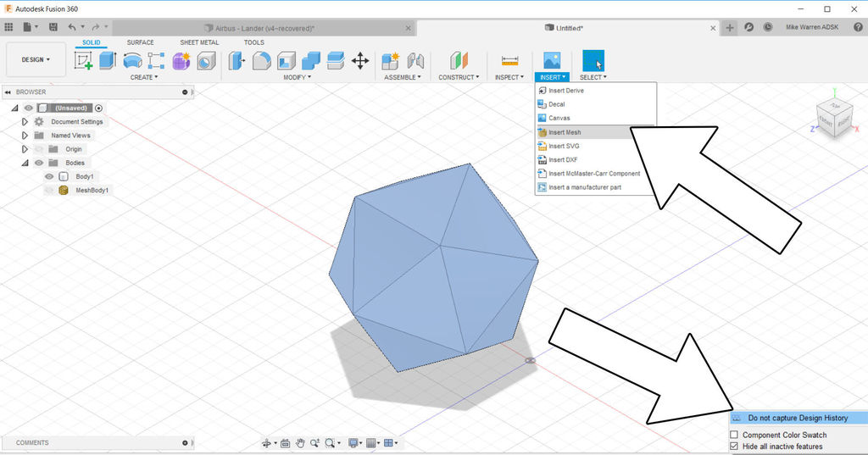Toggle visibility of the Bodies folder
Screen dimensions: 868x455
pos(39,163)
